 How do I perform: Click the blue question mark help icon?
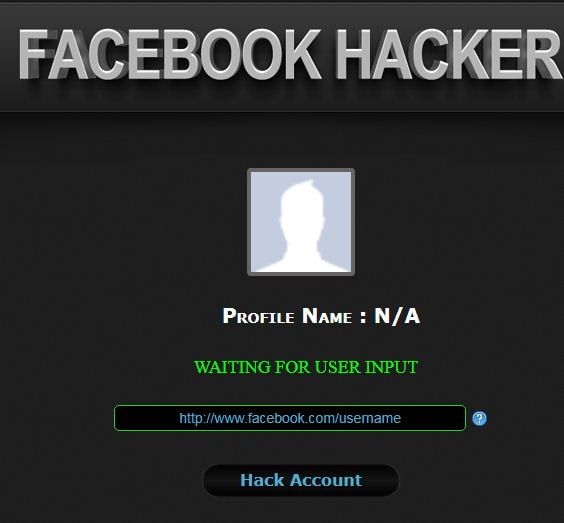click(x=479, y=418)
